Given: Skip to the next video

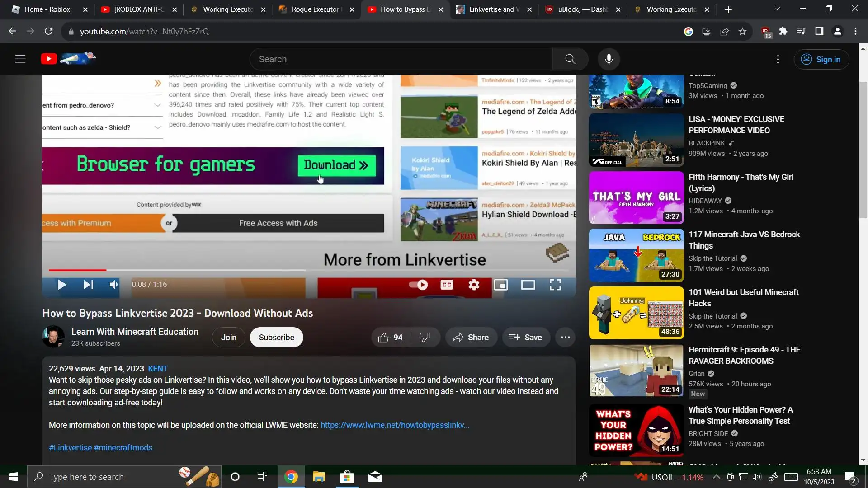Looking at the screenshot, I should [x=88, y=285].
